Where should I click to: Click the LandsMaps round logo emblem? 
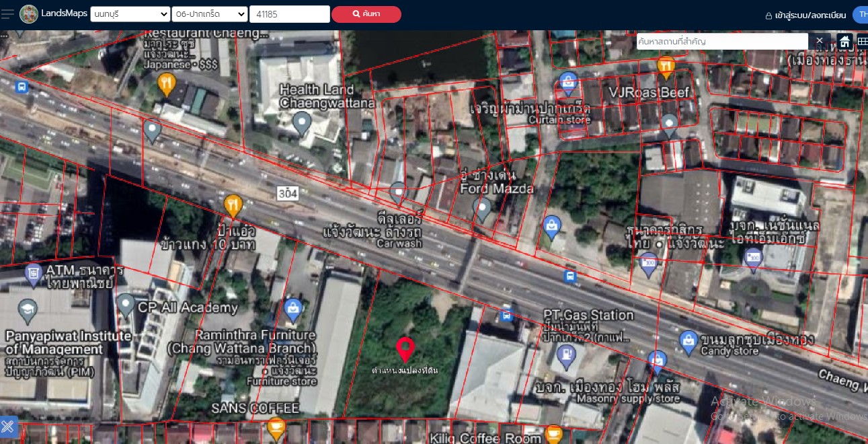29,14
